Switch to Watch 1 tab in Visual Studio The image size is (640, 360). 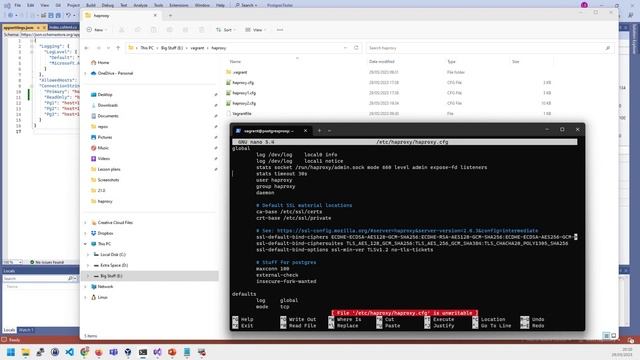pyautogui.click(x=26, y=330)
